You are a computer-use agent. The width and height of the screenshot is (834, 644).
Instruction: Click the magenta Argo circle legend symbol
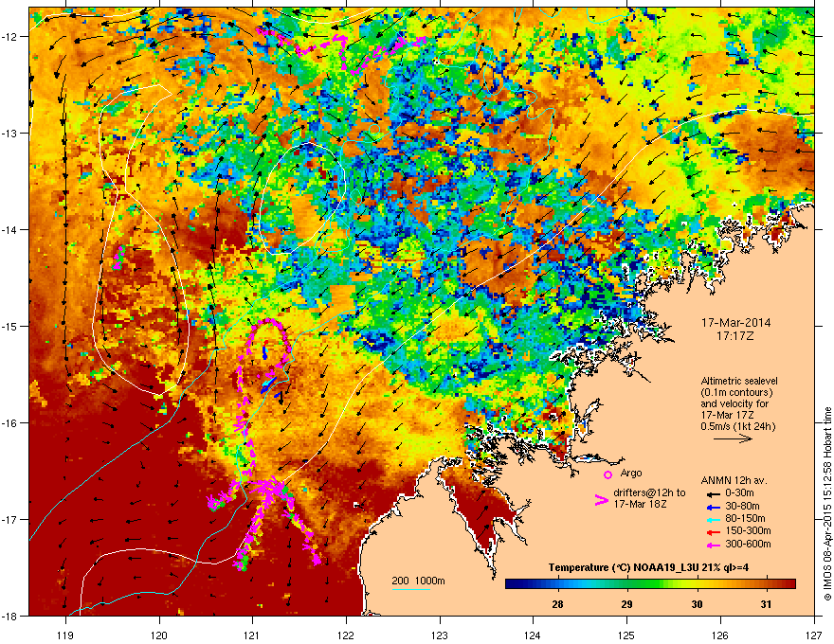point(607,474)
